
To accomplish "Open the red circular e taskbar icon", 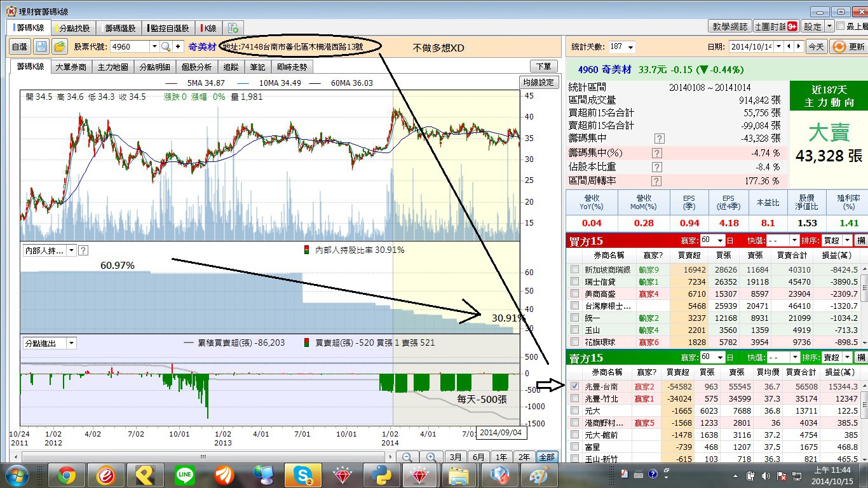I will 105,475.
